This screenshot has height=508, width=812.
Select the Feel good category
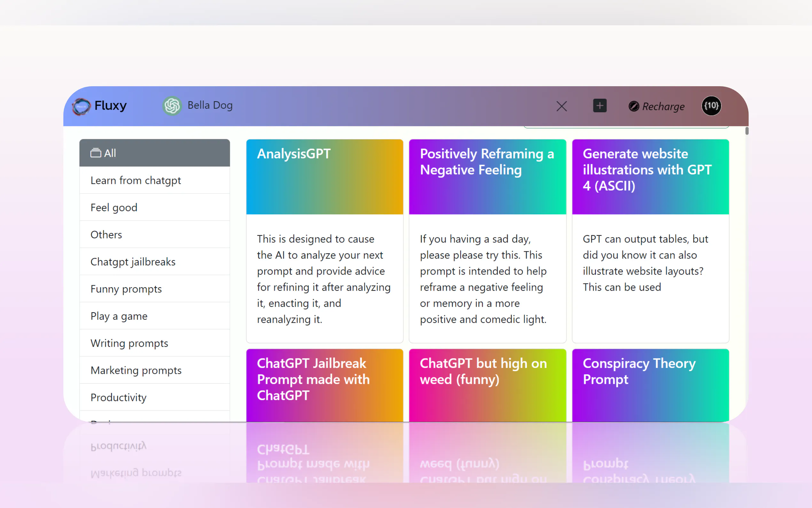point(114,208)
